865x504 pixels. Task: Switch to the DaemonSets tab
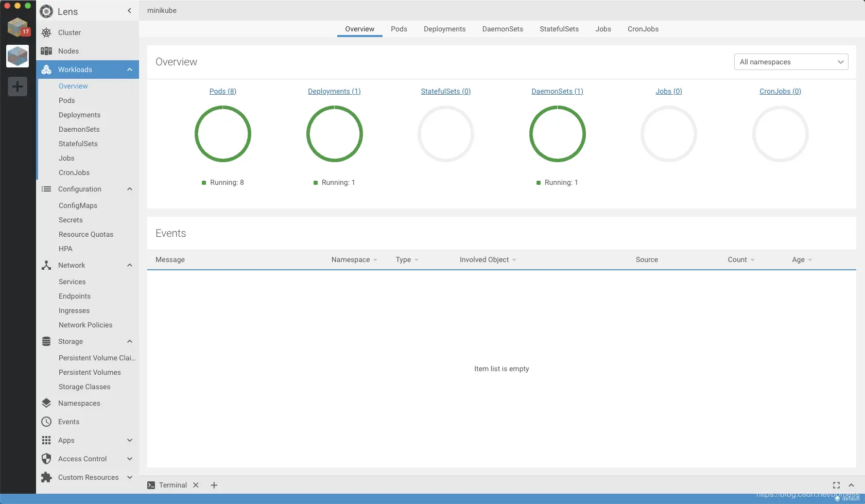tap(503, 29)
